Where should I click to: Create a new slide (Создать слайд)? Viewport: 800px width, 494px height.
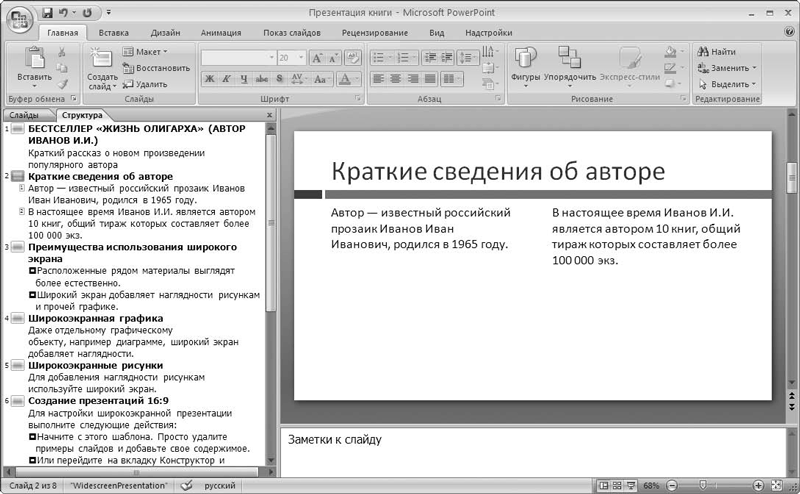click(x=101, y=61)
